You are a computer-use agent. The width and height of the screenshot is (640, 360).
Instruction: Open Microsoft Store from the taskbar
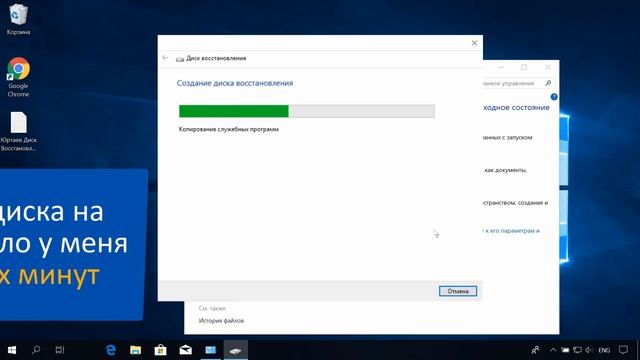[x=160, y=350]
